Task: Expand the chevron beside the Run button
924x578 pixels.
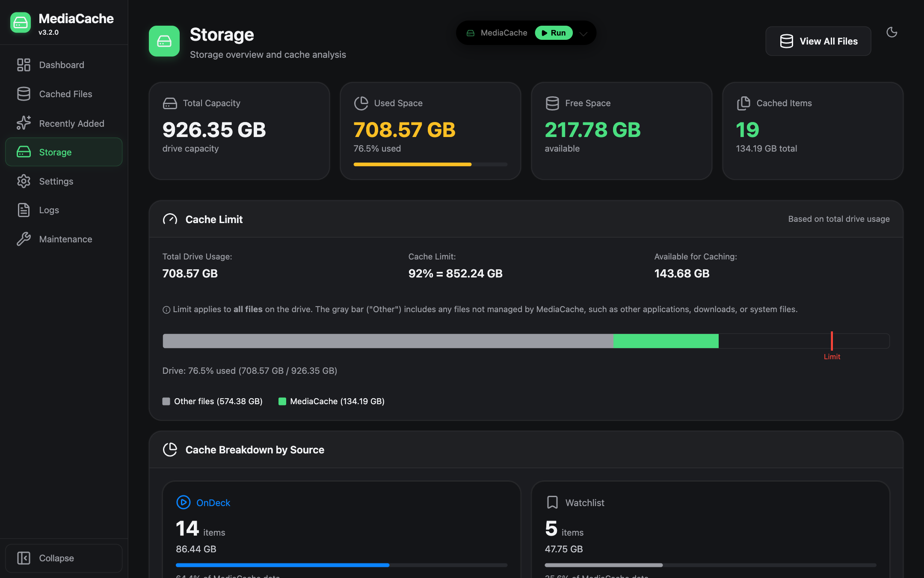Action: click(x=583, y=33)
